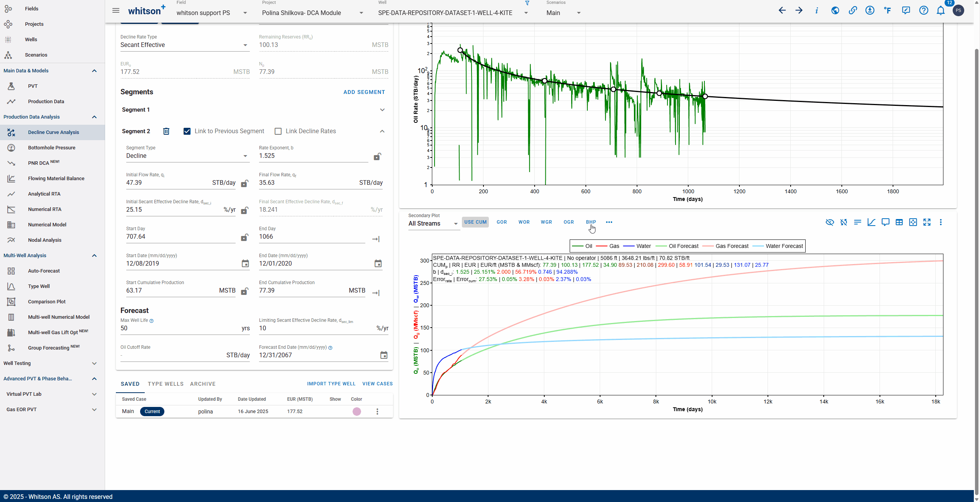Viewport: 980px width, 502px height.
Task: Click the End Day jump-to-end arrow icon
Action: click(x=376, y=239)
